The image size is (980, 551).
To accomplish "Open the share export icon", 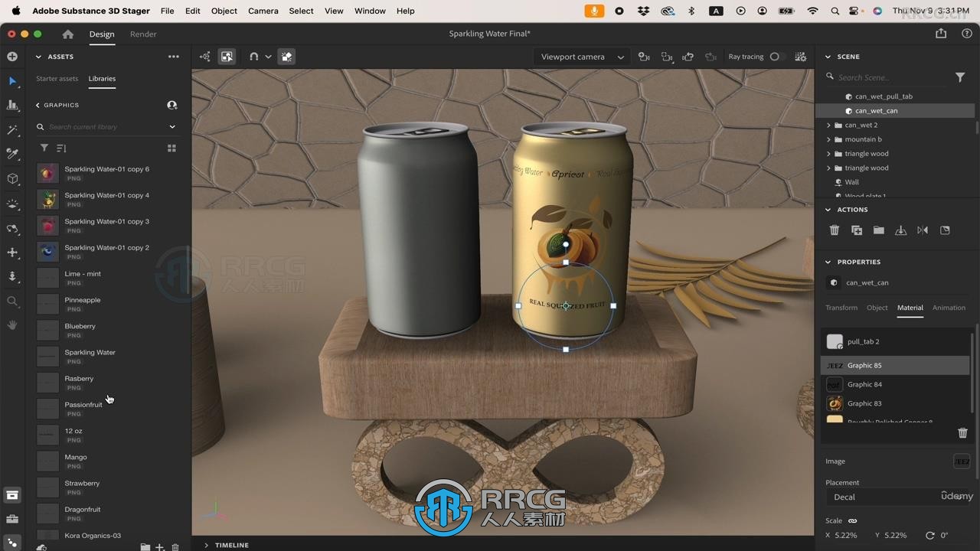I will (941, 34).
